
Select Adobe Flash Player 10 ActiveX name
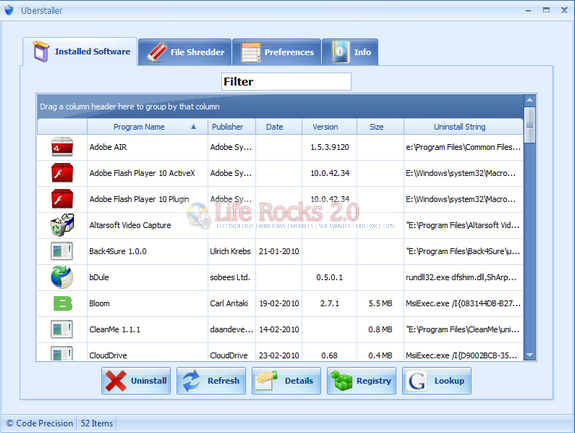pos(142,173)
